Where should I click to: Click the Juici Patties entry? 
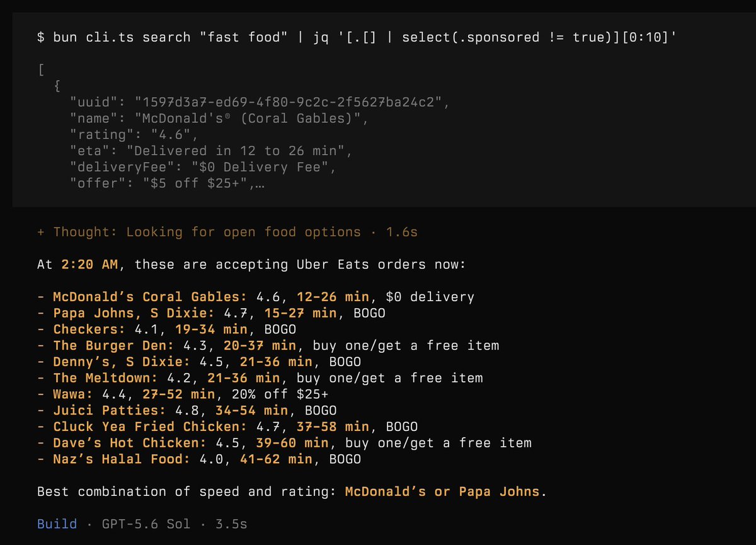(x=199, y=411)
